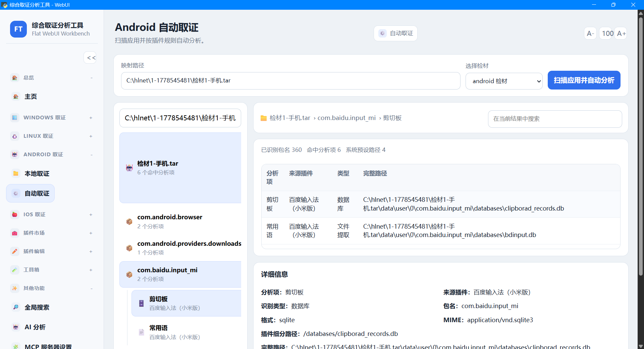Expand the LINUX 取证 section
The width and height of the screenshot is (644, 349).
91,136
